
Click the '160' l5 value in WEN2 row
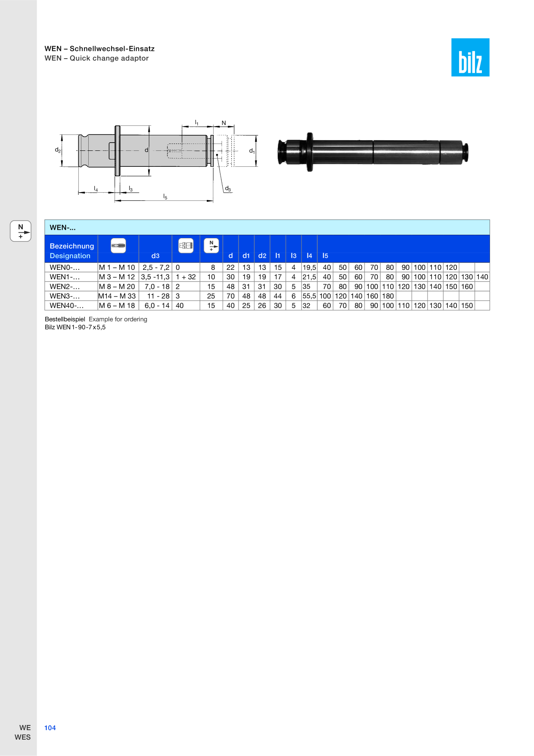tap(467, 287)
